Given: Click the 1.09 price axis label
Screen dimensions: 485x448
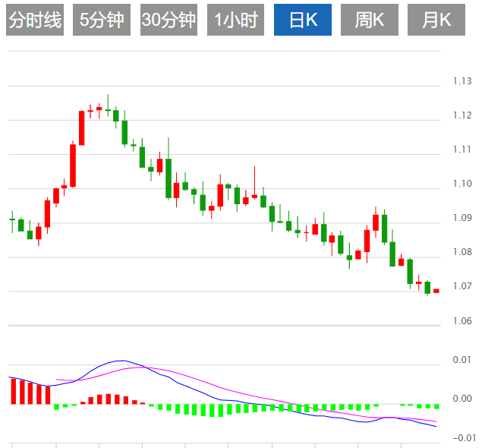Looking at the screenshot, I should click(x=462, y=218).
